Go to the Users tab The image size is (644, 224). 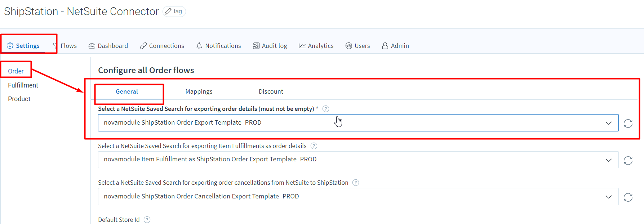pos(357,46)
